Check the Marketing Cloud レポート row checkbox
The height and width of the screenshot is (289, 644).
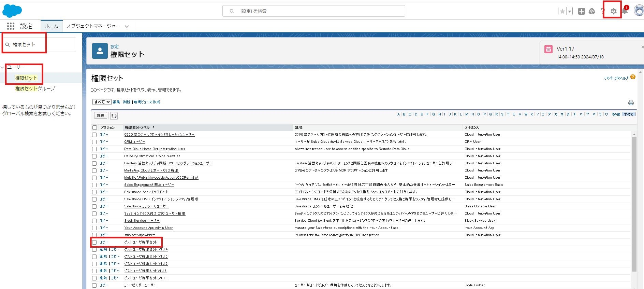click(x=94, y=170)
